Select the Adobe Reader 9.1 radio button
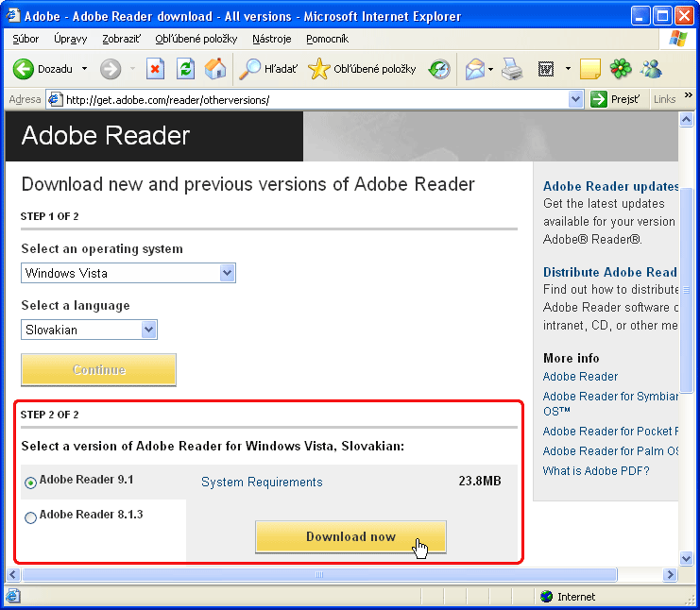Image resolution: width=700 pixels, height=610 pixels. 30,483
